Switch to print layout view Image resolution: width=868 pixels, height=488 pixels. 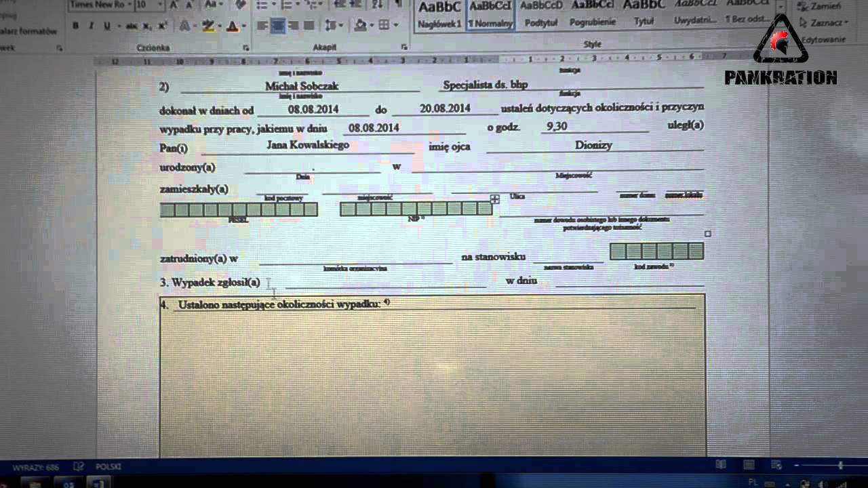coord(748,465)
